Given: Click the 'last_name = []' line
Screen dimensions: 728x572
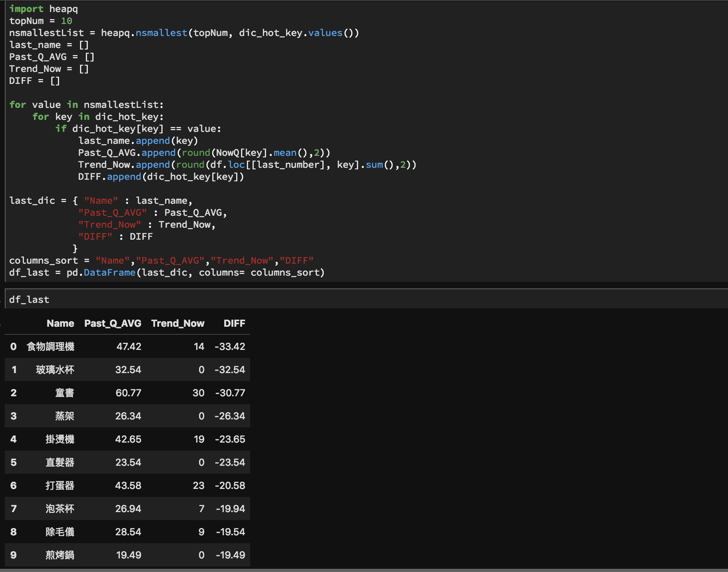Looking at the screenshot, I should (49, 45).
